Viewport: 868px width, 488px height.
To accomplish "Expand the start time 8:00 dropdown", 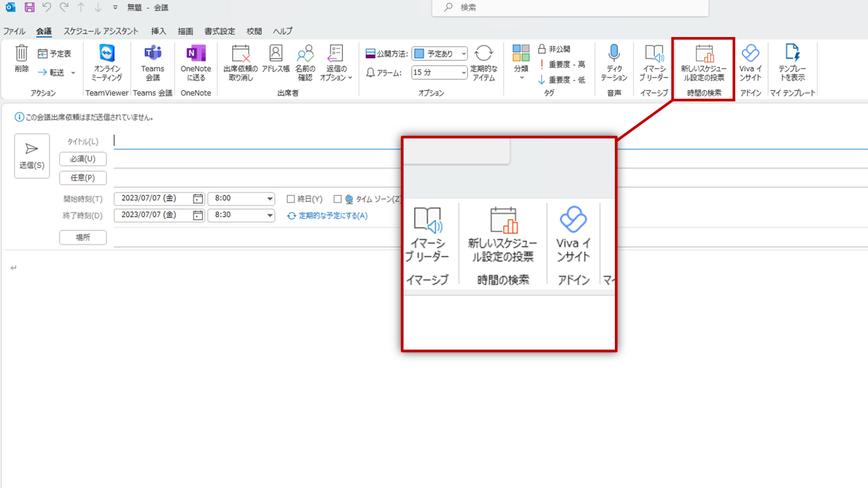I will tap(269, 199).
